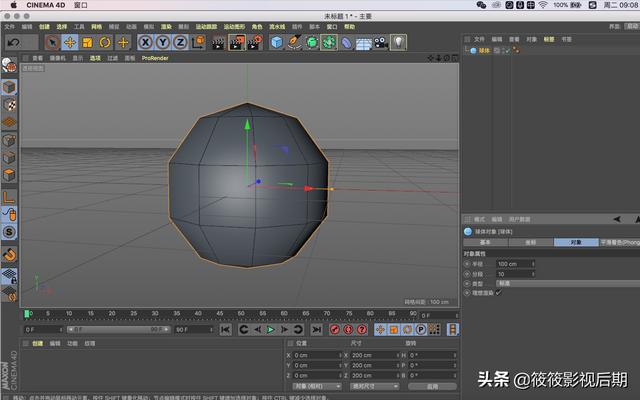Toggle the Y axis lock
Screen dimensions: 640x400
pyautogui.click(x=163, y=42)
